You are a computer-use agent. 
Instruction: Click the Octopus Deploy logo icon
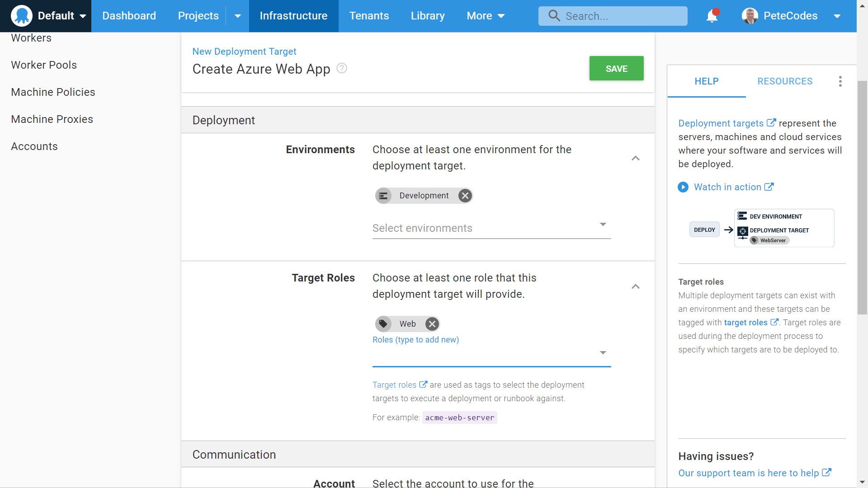tap(22, 16)
